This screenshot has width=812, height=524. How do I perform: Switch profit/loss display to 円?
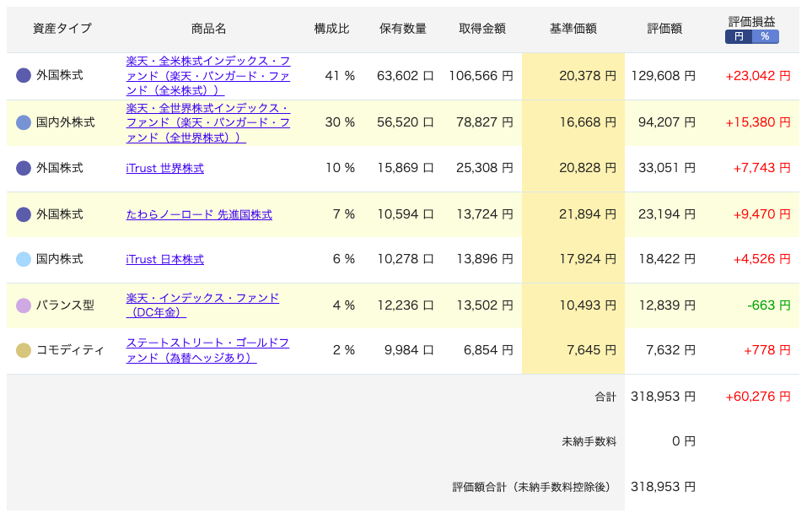[x=739, y=36]
